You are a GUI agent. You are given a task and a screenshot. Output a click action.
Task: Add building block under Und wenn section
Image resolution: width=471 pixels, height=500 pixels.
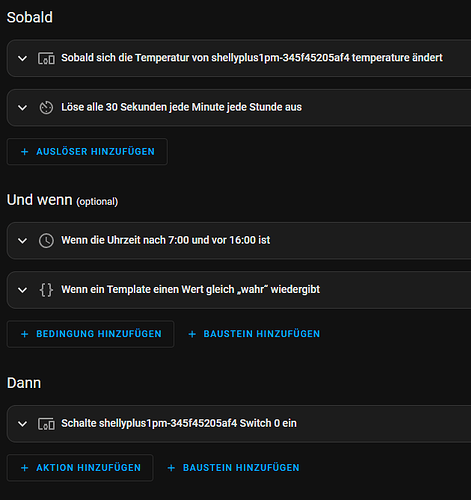(x=254, y=334)
